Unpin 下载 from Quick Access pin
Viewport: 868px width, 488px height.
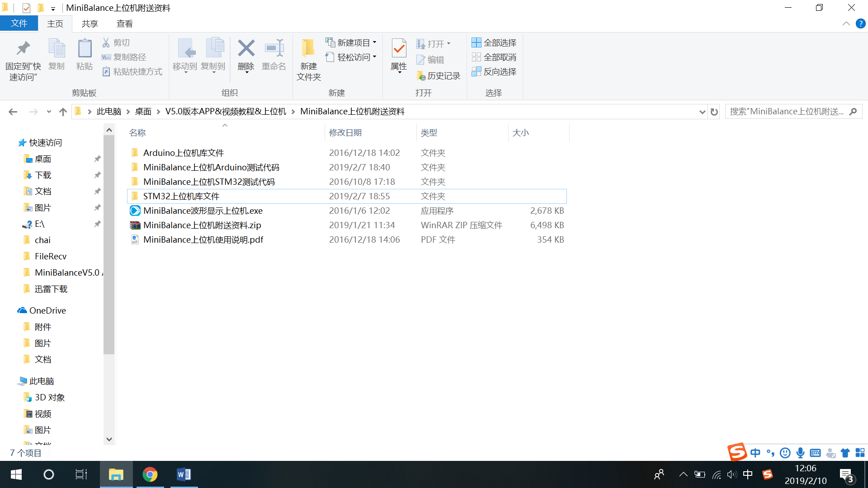point(97,175)
